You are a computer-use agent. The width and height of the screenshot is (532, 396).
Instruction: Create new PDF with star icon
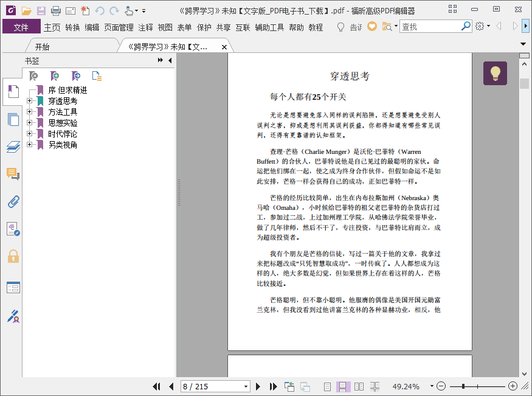(85, 11)
